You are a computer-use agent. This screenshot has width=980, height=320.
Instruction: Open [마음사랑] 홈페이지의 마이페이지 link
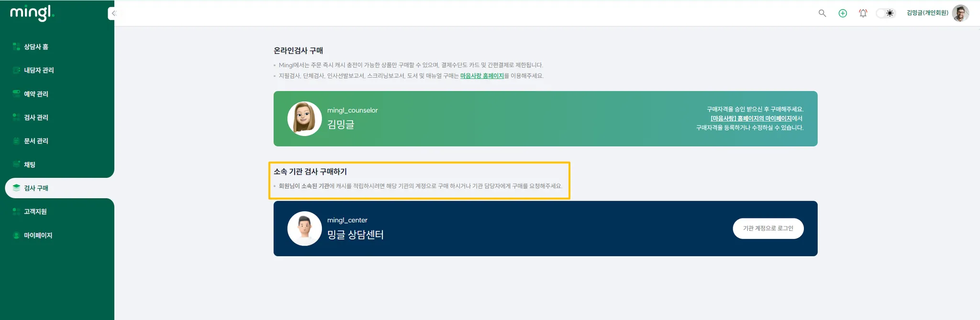[x=751, y=118]
